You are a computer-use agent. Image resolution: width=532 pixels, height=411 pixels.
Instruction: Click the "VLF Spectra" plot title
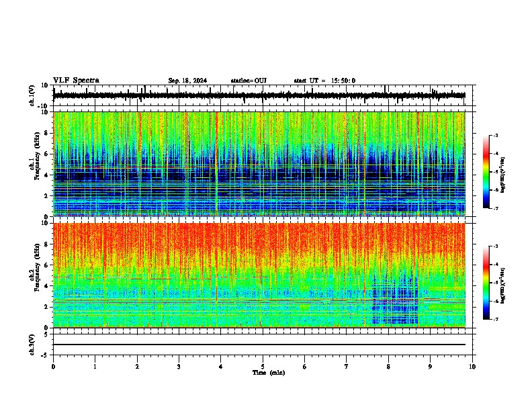click(x=76, y=81)
